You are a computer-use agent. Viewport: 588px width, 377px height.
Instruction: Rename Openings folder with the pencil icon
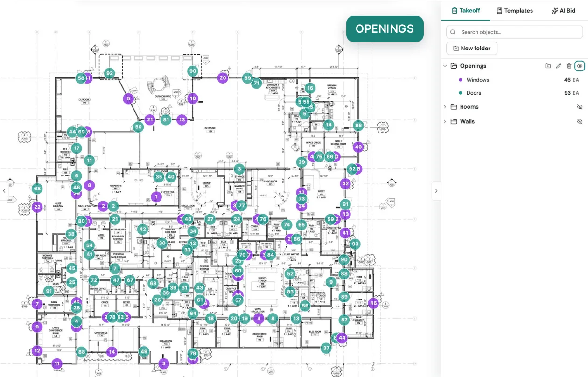(x=559, y=66)
